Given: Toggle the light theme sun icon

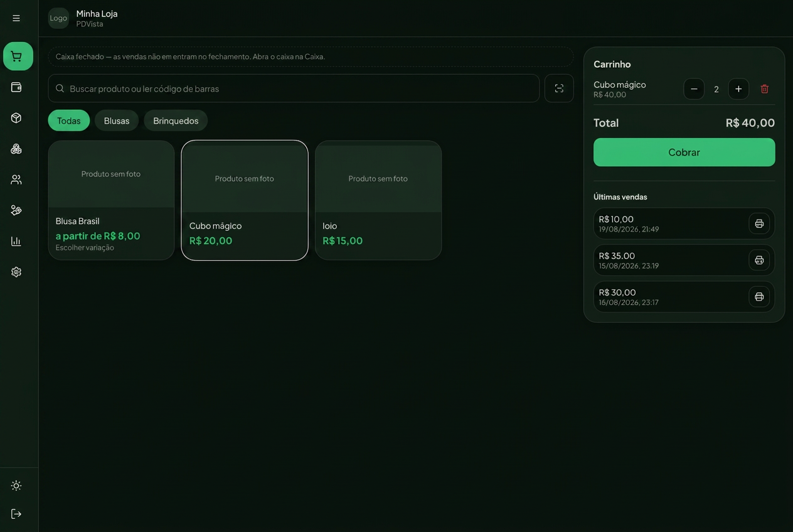Looking at the screenshot, I should click(x=16, y=486).
